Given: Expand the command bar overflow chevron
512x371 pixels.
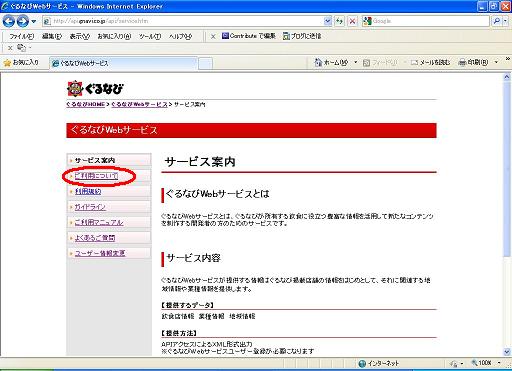Looking at the screenshot, I should 508,59.
